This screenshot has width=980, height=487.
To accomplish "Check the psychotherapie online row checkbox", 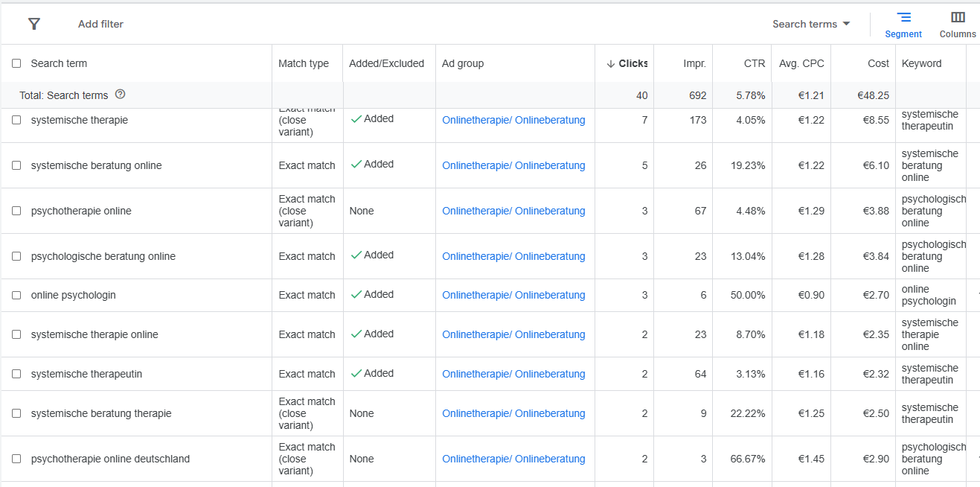I will (x=16, y=211).
